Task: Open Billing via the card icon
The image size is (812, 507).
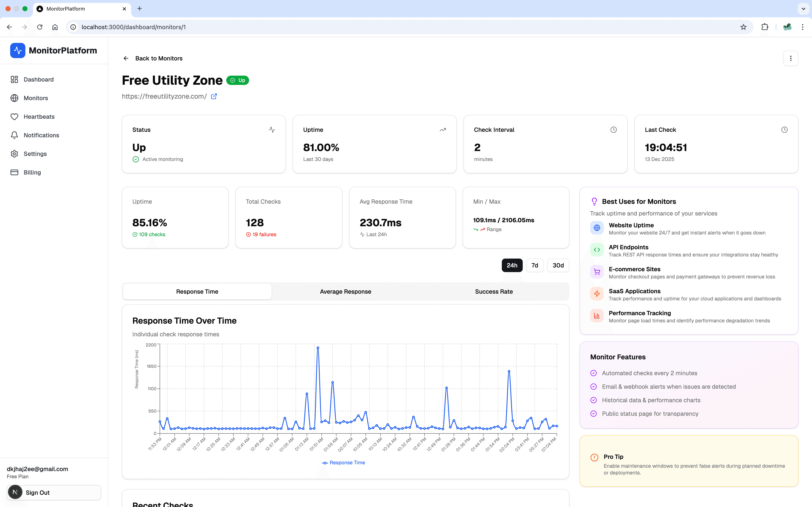Action: point(14,172)
